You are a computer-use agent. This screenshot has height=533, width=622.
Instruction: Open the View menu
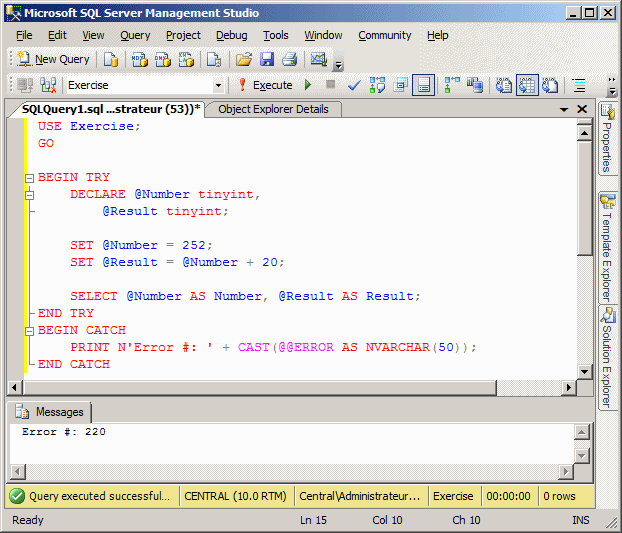[x=93, y=35]
